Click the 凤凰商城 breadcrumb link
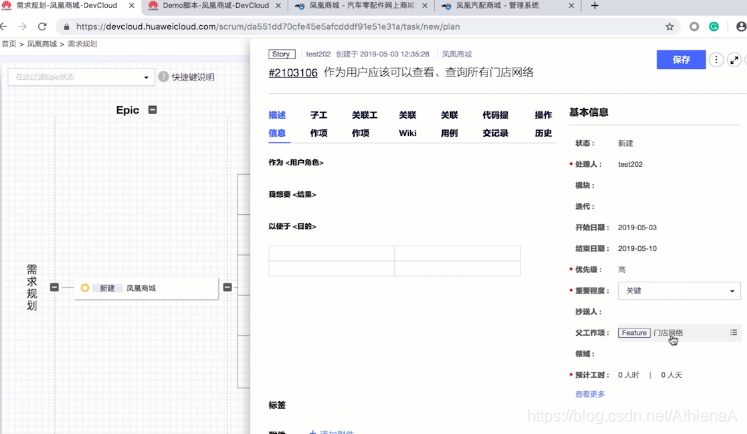The height and width of the screenshot is (434, 747). [x=42, y=44]
